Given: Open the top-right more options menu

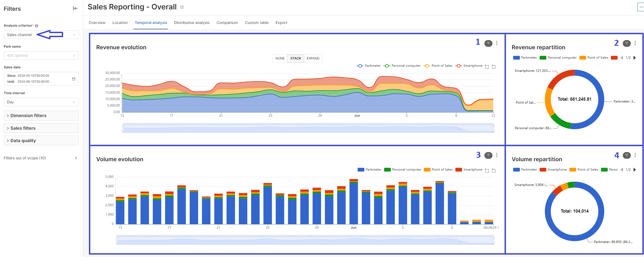Looking at the screenshot, I should (x=641, y=7).
